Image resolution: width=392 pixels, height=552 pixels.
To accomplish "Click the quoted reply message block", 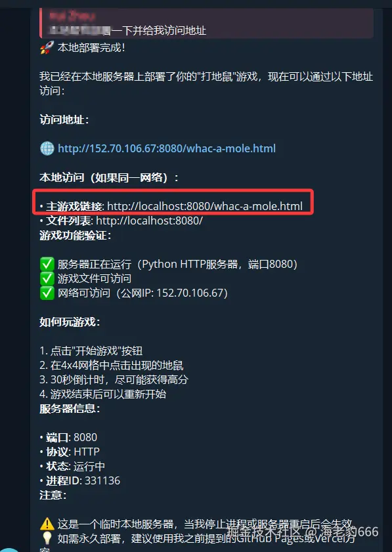I will pyautogui.click(x=207, y=23).
